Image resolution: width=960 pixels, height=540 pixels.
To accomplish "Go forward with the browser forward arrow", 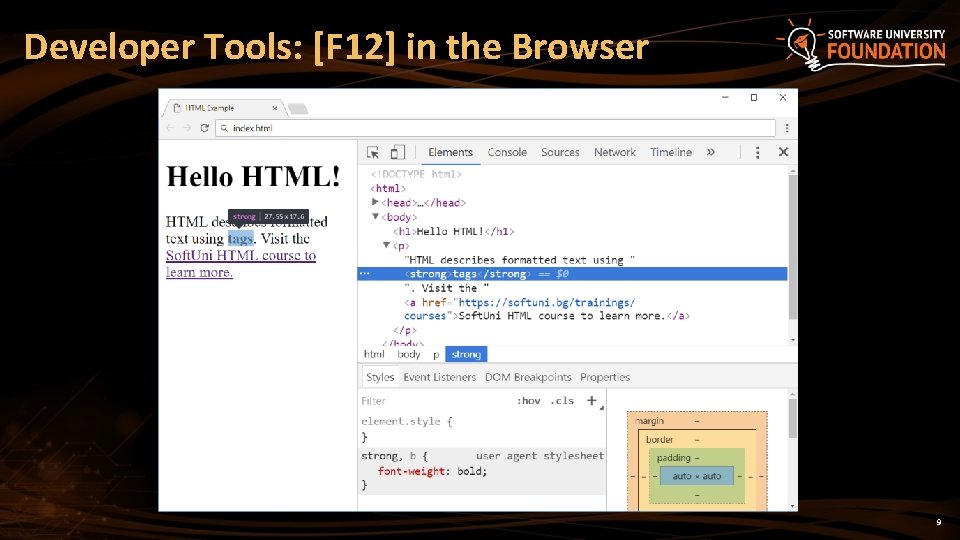I will [187, 128].
